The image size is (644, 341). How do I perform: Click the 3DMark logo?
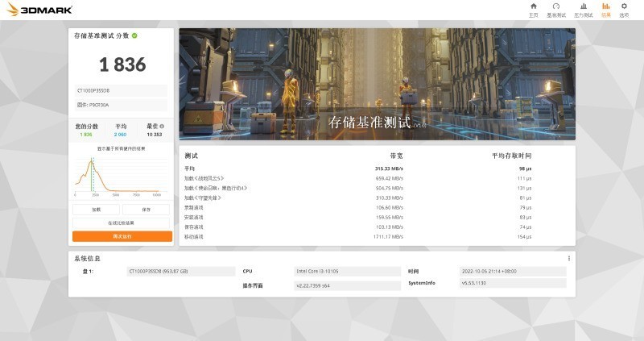tap(39, 10)
